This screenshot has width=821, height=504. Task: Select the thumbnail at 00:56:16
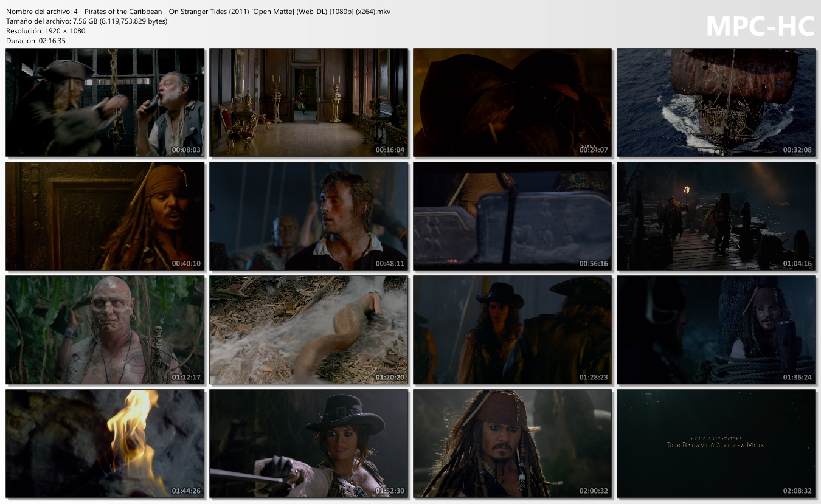513,216
